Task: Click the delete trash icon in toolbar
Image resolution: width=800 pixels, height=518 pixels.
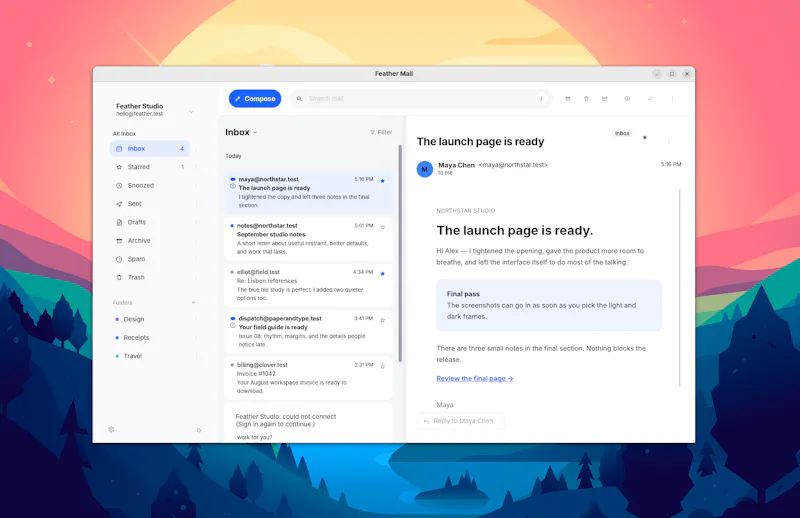Action: point(586,98)
